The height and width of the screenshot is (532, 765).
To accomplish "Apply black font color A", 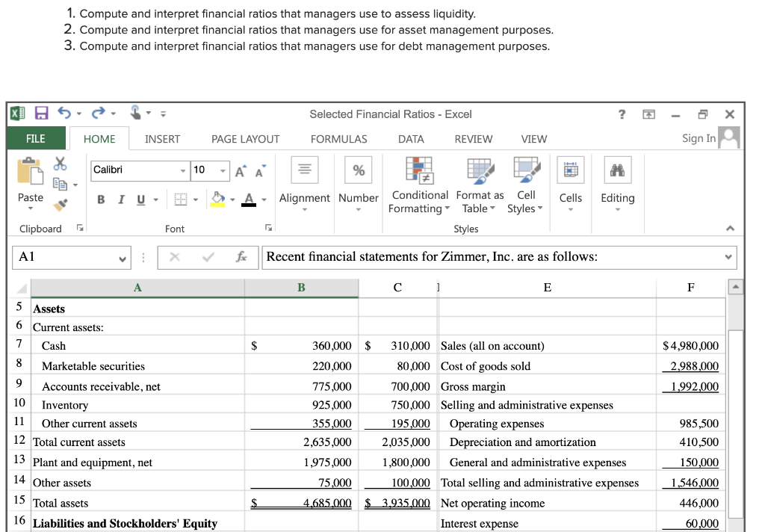I will (249, 199).
